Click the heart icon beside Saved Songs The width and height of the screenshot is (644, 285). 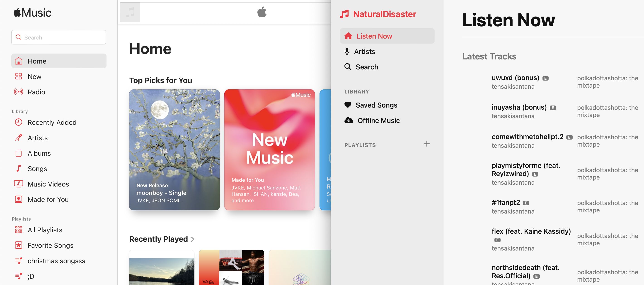348,105
